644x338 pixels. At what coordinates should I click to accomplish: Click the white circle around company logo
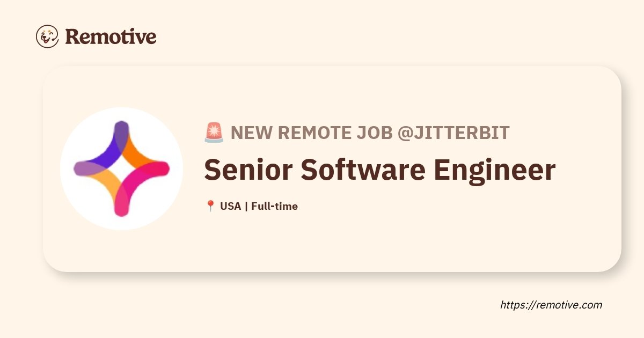click(122, 168)
